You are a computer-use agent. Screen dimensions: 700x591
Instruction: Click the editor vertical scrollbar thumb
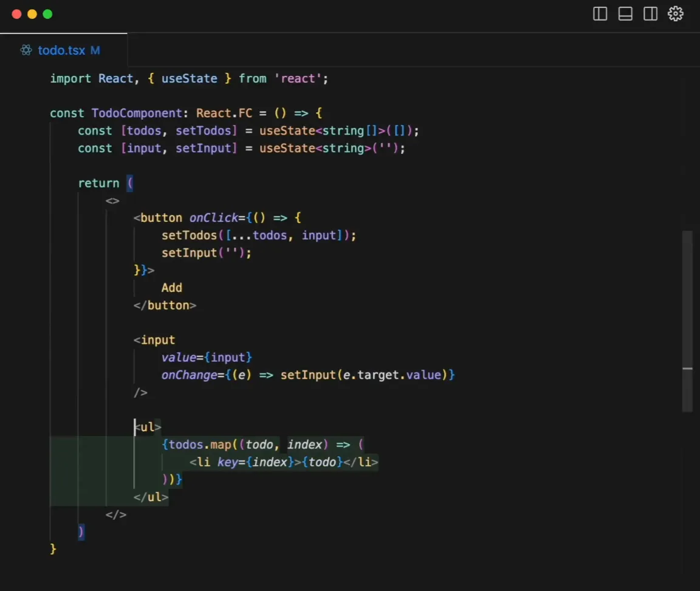687,321
